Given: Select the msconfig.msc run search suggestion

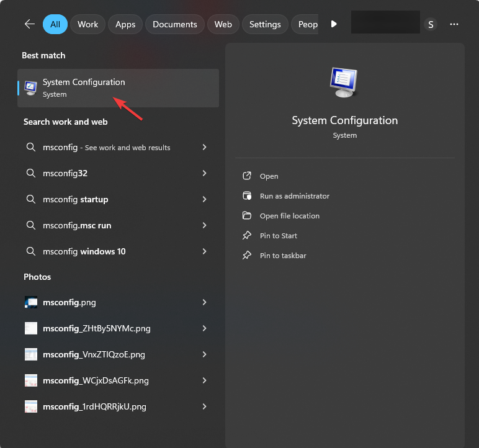Looking at the screenshot, I should (119, 225).
